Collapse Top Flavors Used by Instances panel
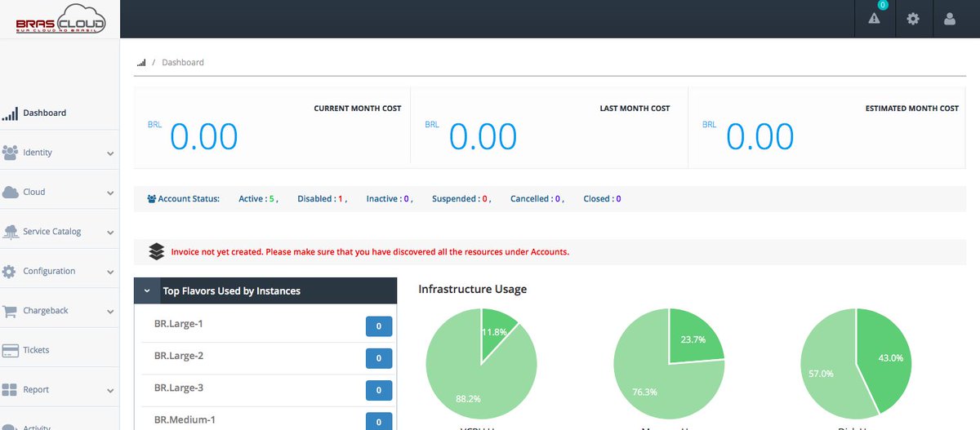 tap(146, 290)
